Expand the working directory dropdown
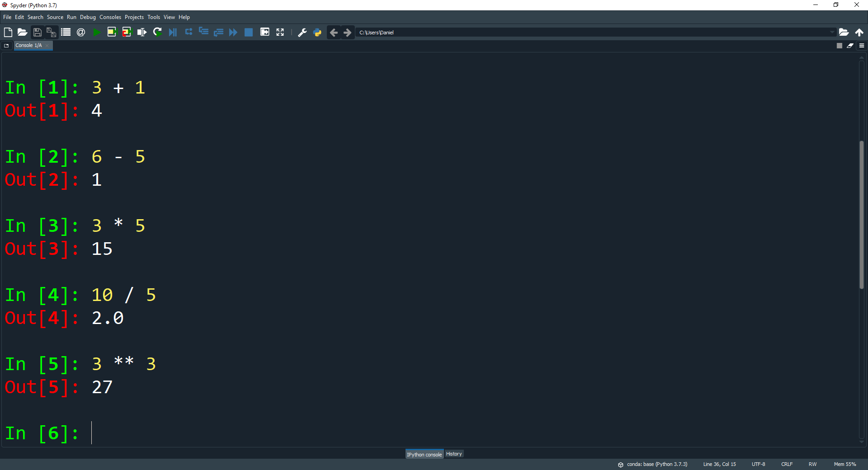The width and height of the screenshot is (868, 470). click(x=832, y=33)
